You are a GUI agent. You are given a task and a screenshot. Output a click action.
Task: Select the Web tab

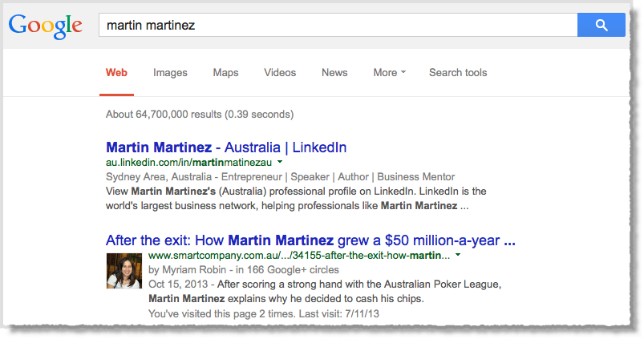(116, 73)
